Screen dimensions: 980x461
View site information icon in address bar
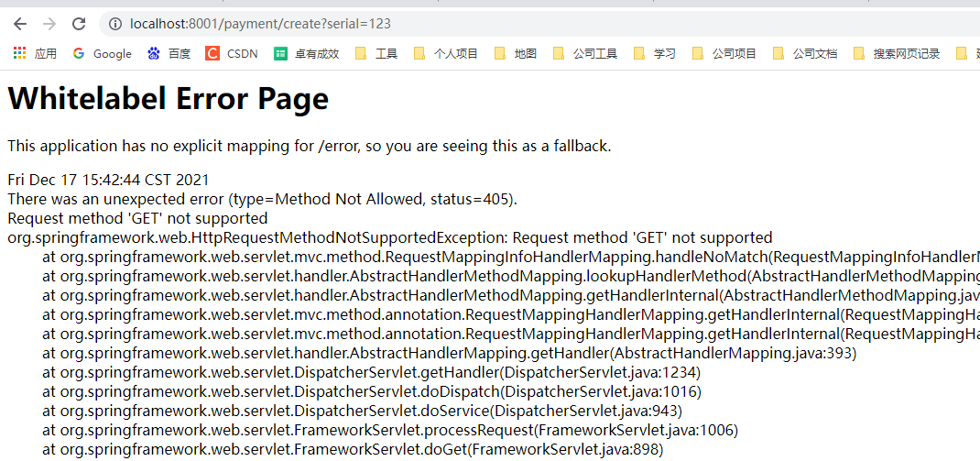[x=115, y=25]
